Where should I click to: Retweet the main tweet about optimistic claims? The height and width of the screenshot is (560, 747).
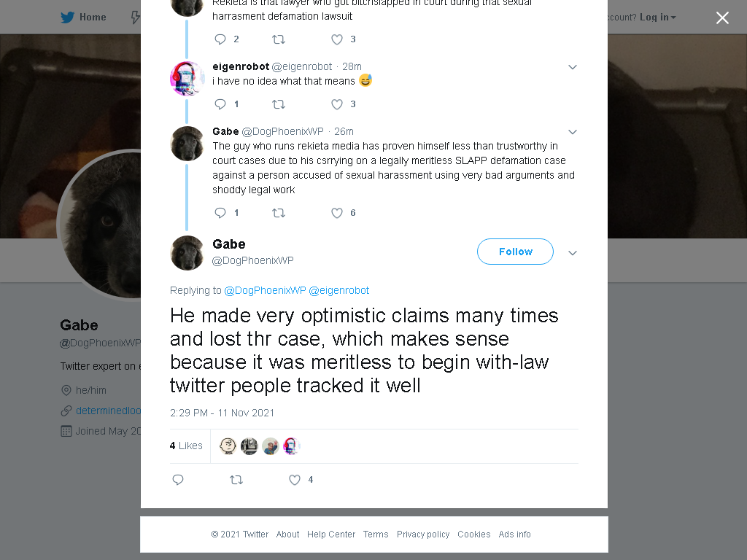pos(236,480)
